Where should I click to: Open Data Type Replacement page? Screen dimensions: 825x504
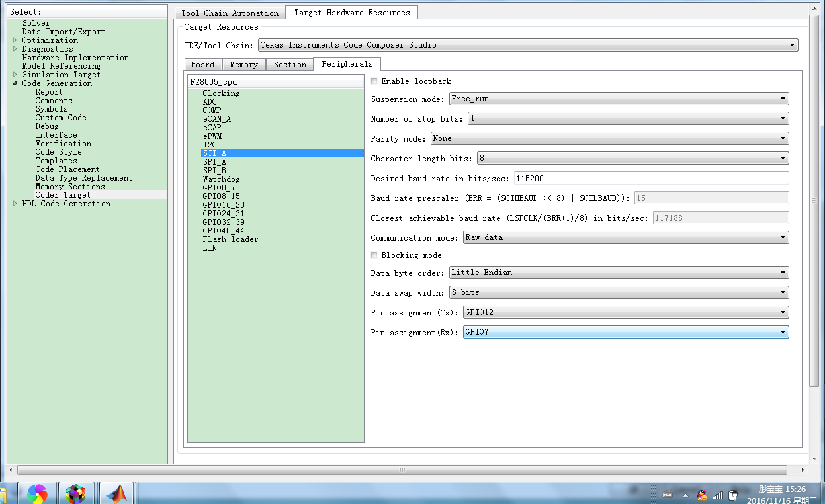pyautogui.click(x=83, y=178)
